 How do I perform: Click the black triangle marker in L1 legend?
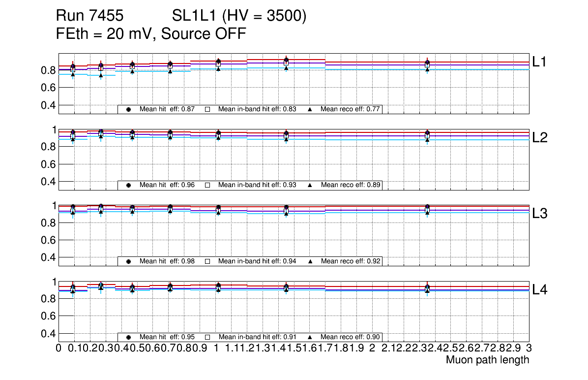(310, 109)
